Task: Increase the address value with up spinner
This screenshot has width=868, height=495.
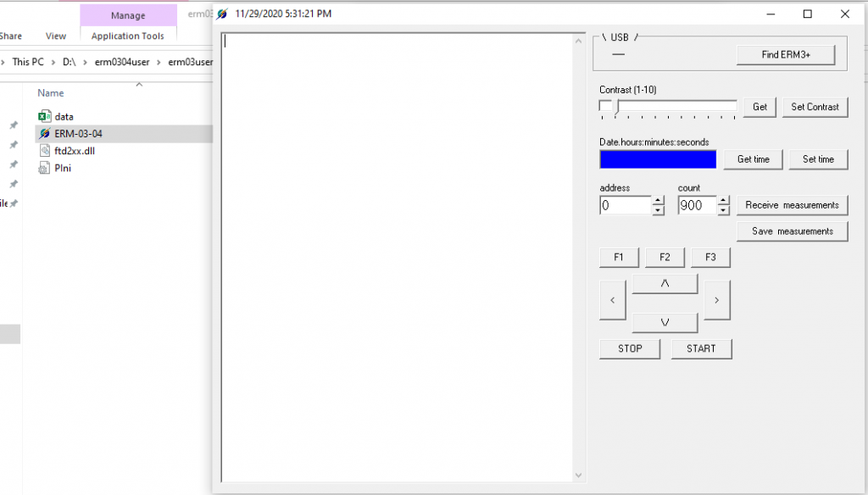Action: pyautogui.click(x=658, y=201)
